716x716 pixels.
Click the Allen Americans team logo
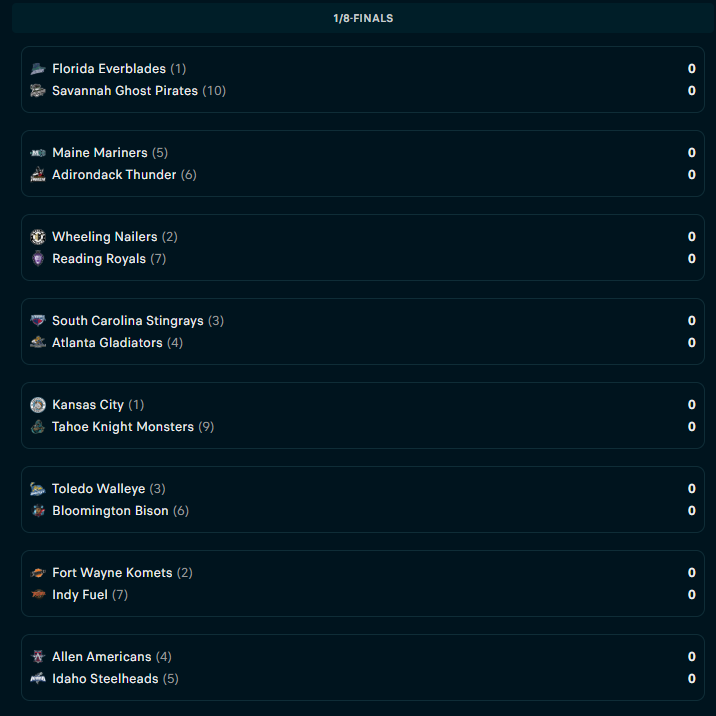[38, 657]
